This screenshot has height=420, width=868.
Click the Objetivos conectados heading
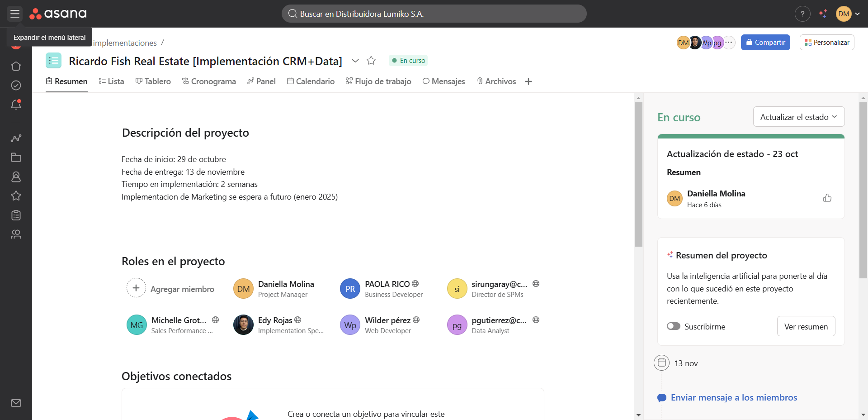[x=176, y=376]
